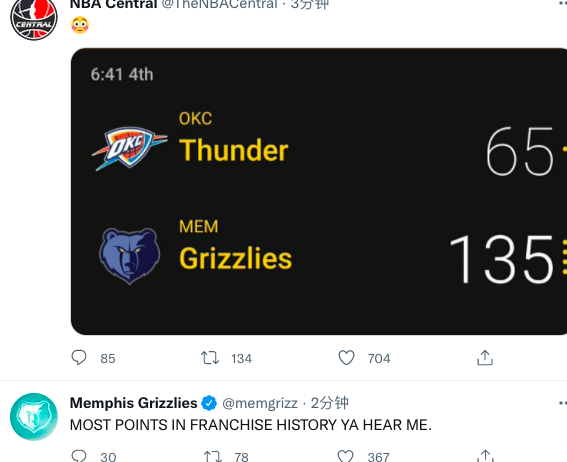The image size is (567, 462).
Task: Retweet the NBA Central score post
Action: coord(210,358)
